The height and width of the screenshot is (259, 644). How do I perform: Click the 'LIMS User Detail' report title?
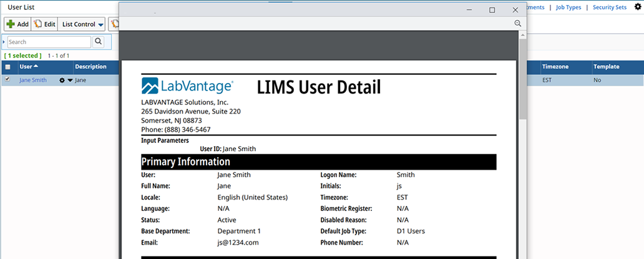[x=319, y=87]
